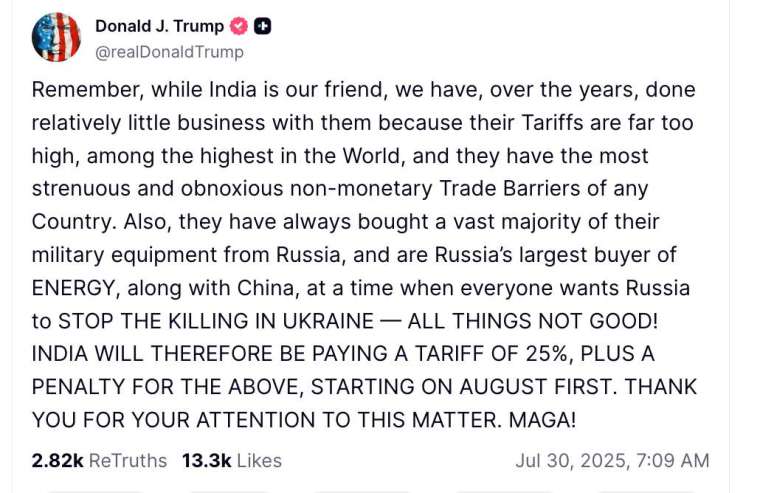Open the Donald J. Trump display name
This screenshot has height=493, width=760.
tap(159, 26)
